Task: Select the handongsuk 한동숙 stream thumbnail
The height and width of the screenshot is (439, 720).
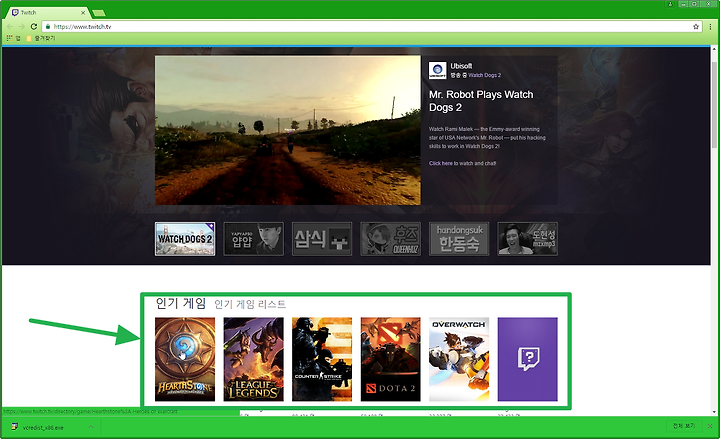Action: [459, 239]
